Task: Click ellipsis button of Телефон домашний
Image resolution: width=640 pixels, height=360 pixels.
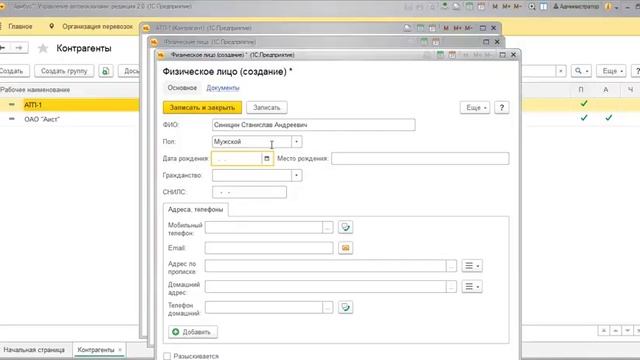Action: coord(328,307)
